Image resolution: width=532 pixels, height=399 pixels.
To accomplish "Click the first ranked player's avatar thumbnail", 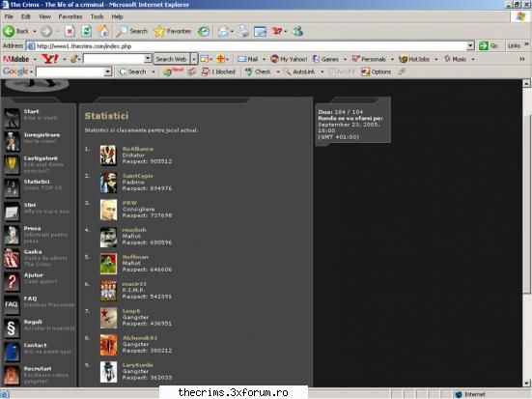I will (x=108, y=156).
